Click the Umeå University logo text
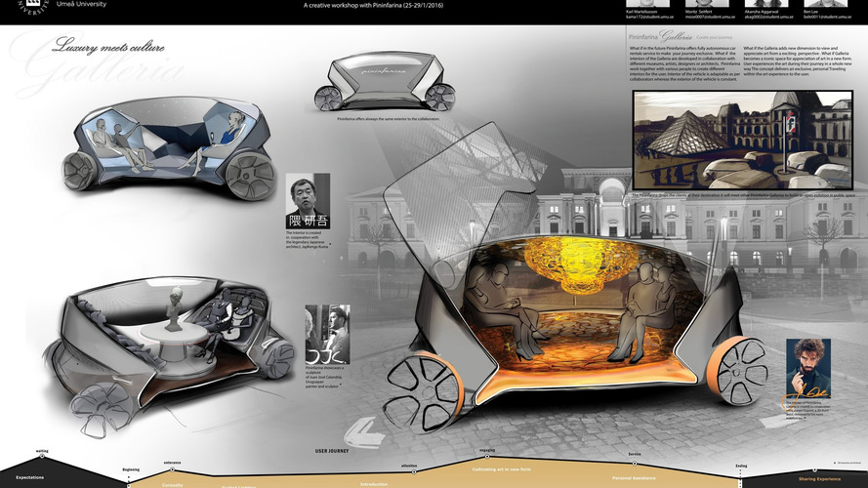 click(81, 4)
